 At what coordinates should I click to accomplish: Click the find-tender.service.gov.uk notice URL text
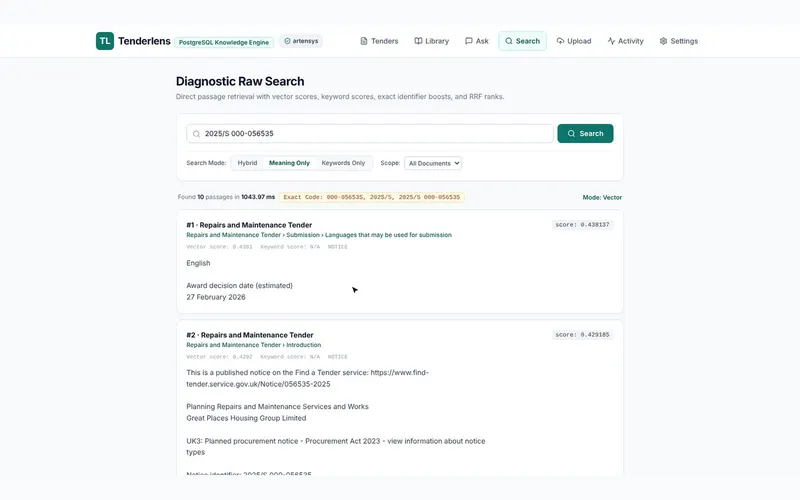pyautogui.click(x=308, y=378)
